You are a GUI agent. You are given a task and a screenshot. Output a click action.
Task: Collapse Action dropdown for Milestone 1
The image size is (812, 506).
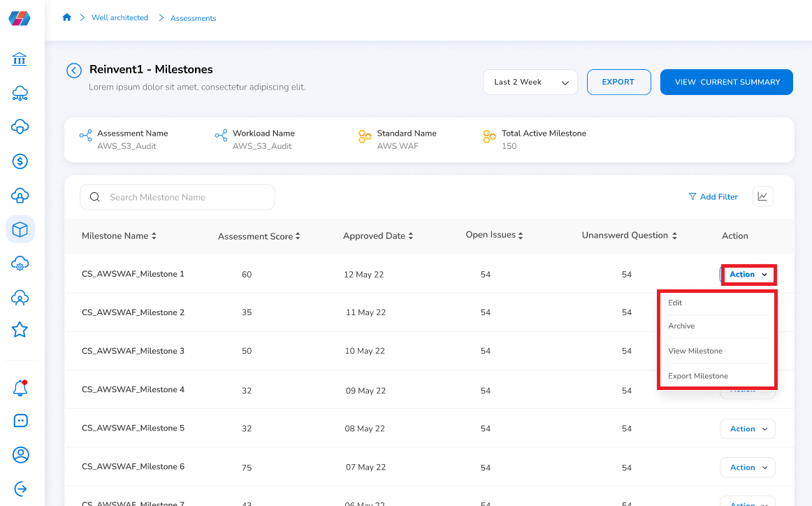748,275
